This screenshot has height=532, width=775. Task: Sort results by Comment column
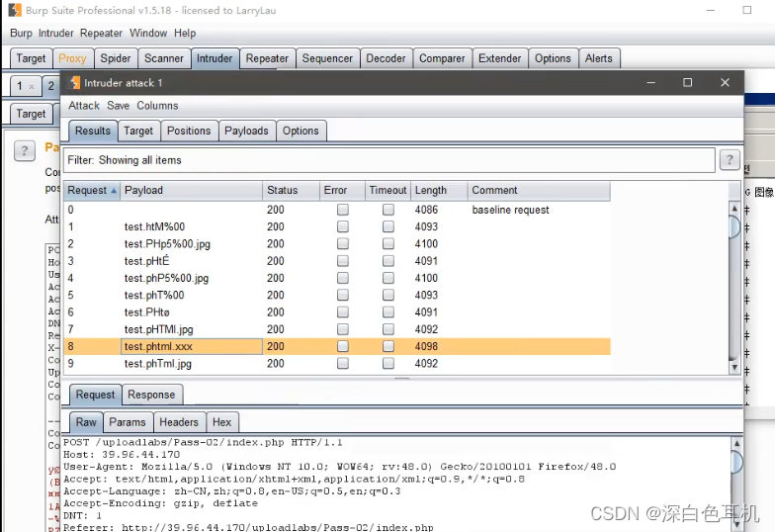pos(539,190)
